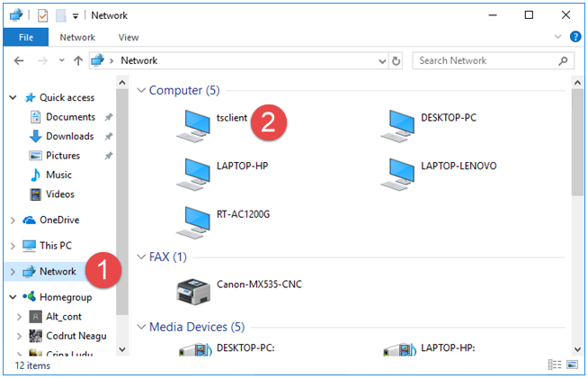Click the search magnifier icon

point(563,61)
